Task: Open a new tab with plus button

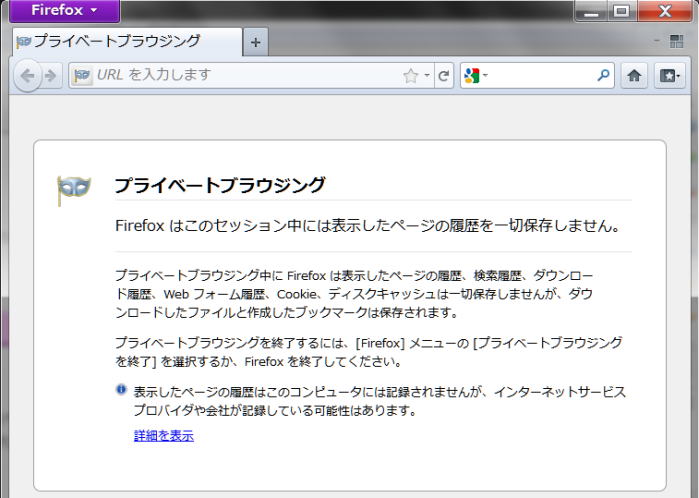Action: pyautogui.click(x=255, y=42)
